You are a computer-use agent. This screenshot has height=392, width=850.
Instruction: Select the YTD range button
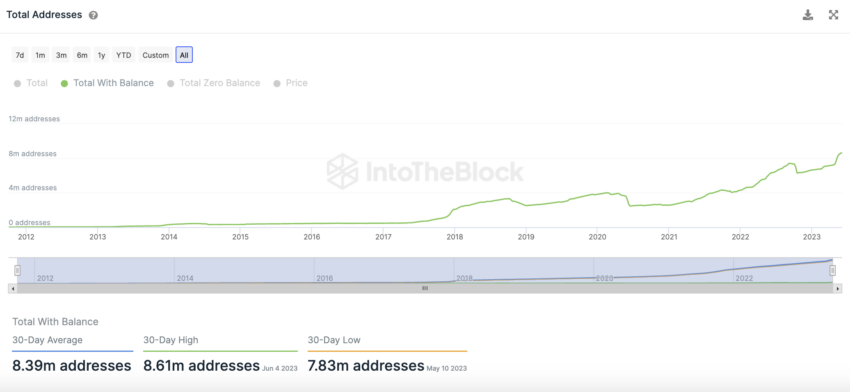124,55
